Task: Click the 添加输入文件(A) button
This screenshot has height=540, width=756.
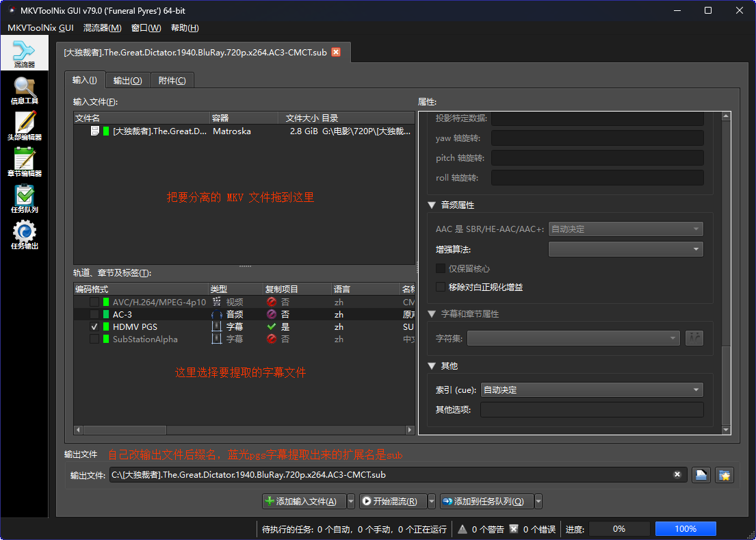Action: [304, 502]
